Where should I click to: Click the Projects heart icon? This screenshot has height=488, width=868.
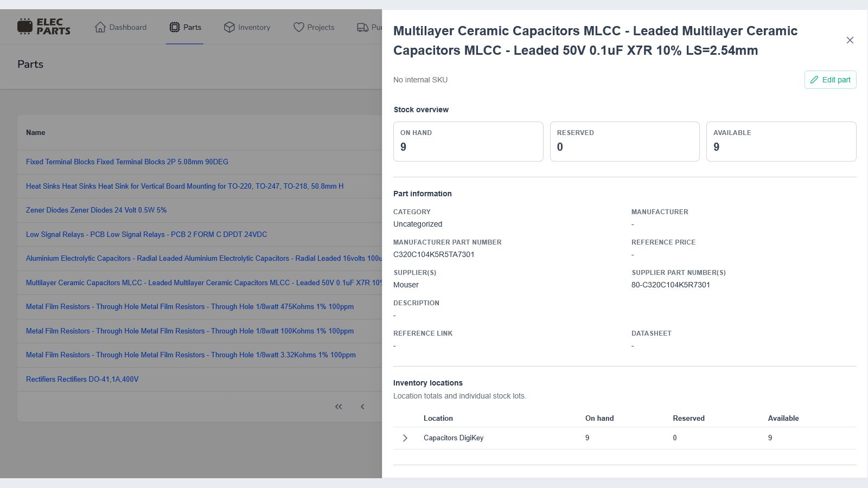coord(299,27)
